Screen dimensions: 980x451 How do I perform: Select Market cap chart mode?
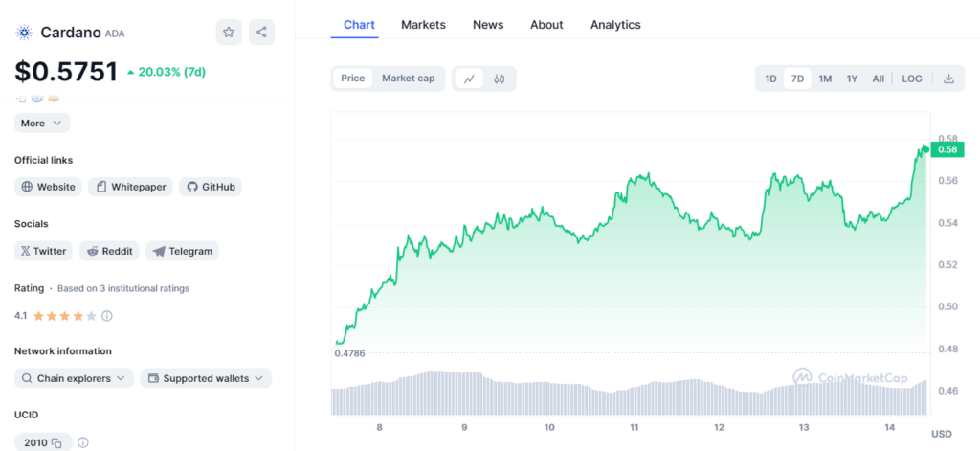click(408, 79)
